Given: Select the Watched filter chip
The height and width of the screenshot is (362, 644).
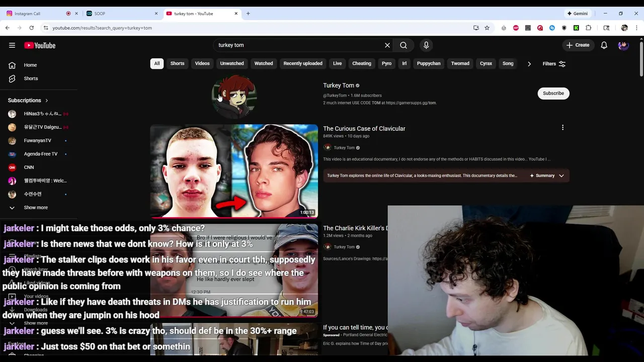Looking at the screenshot, I should [x=264, y=63].
